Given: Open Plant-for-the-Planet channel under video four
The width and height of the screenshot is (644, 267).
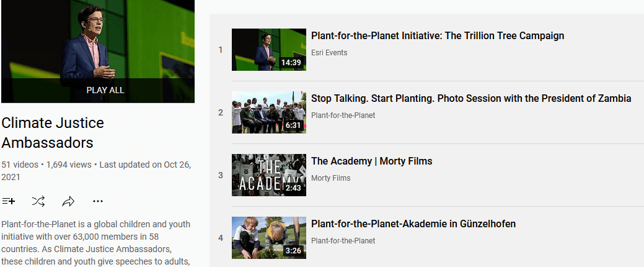Looking at the screenshot, I should pos(343,241).
